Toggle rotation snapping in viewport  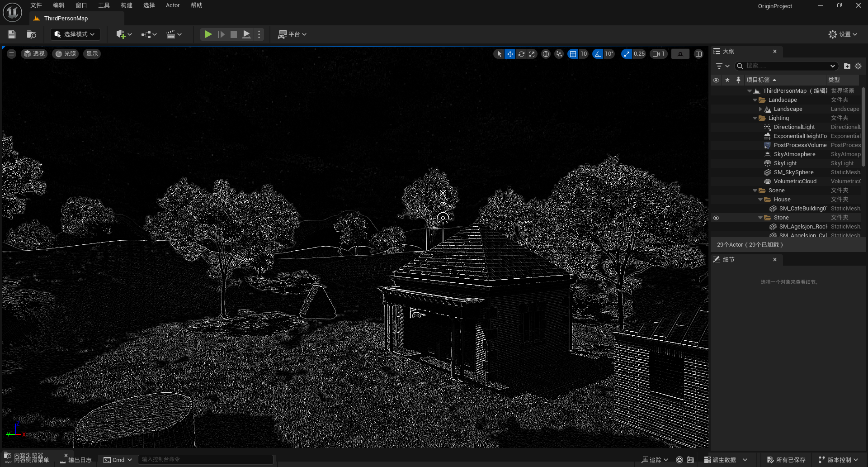click(598, 54)
